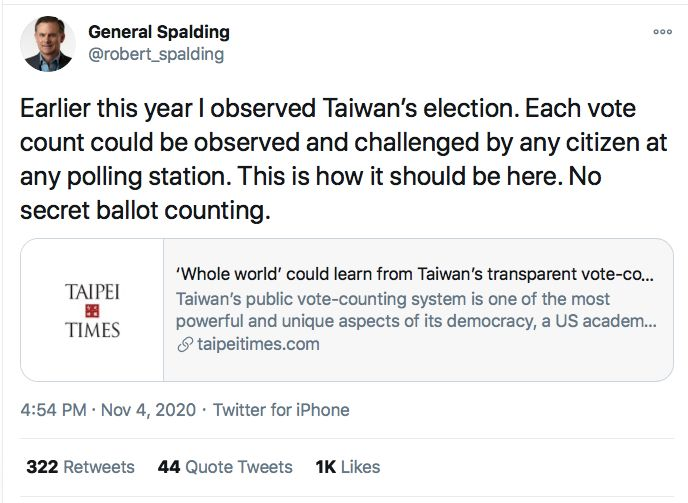Click the article description preview text
This screenshot has width=688, height=503.
[x=416, y=310]
